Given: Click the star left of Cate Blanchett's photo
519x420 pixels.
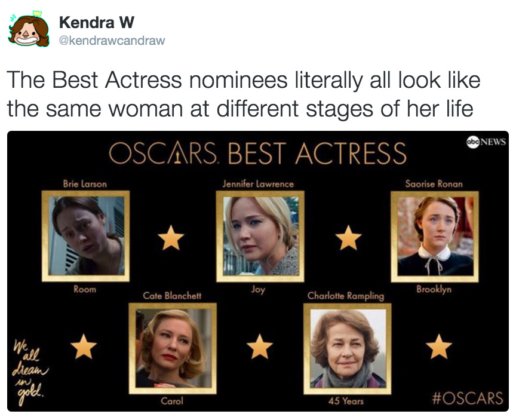Looking at the screenshot, I should (84, 346).
